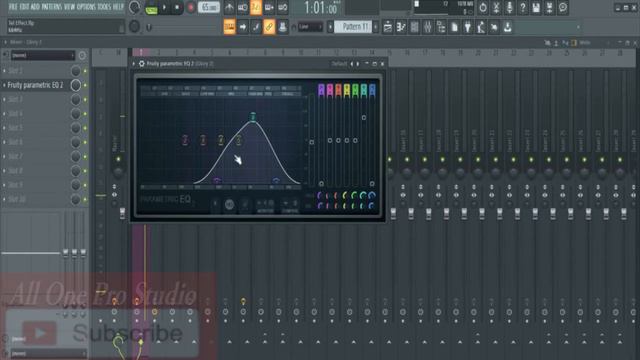Click the purple band 1 type button
The image size is (640, 360).
(x=321, y=90)
